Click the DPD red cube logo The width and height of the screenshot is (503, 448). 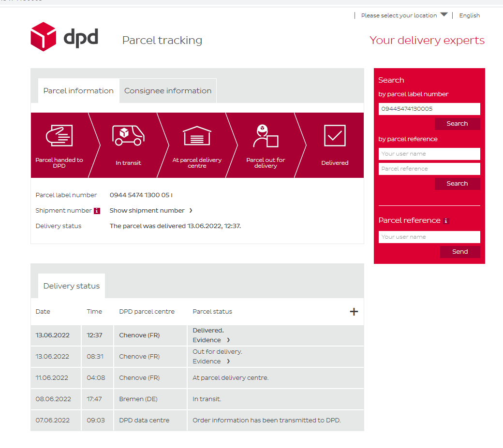[x=44, y=37]
